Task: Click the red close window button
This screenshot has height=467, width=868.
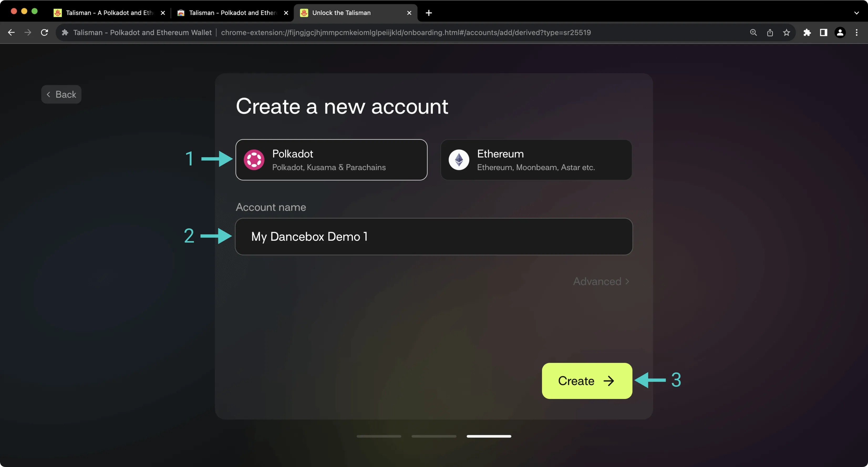Action: coord(14,11)
